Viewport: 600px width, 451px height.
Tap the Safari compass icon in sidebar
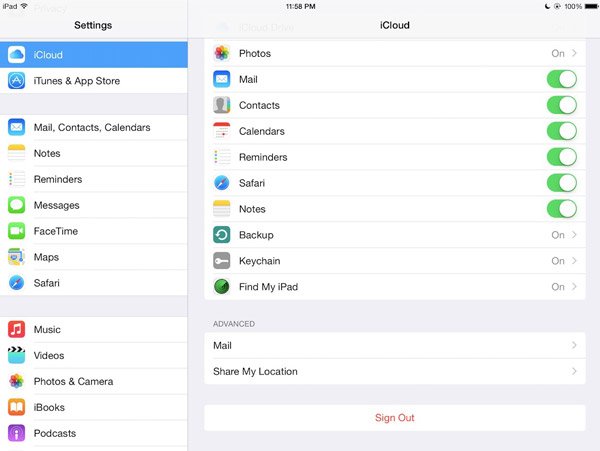coord(16,283)
